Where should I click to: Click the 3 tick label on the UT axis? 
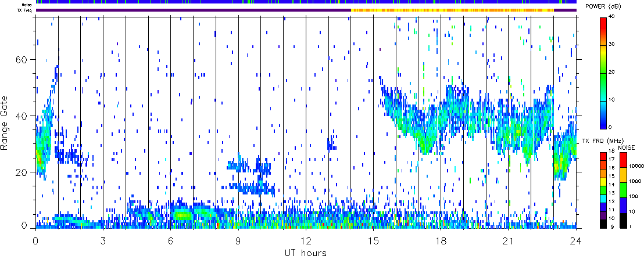pyautogui.click(x=103, y=240)
